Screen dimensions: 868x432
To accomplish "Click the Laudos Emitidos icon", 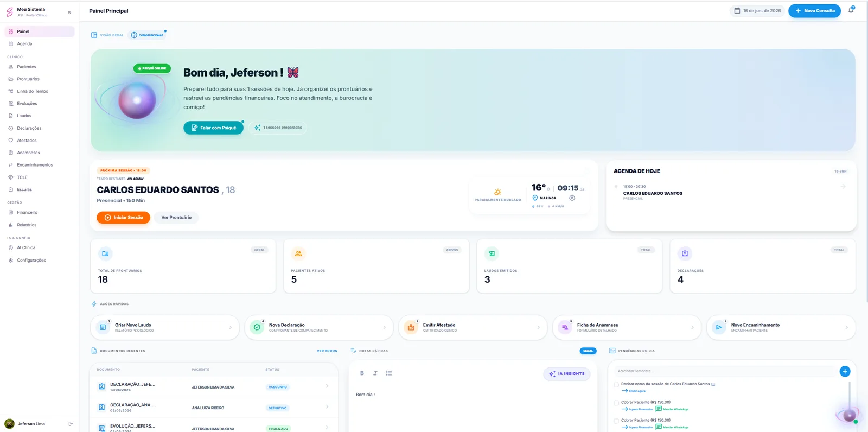I will click(492, 253).
